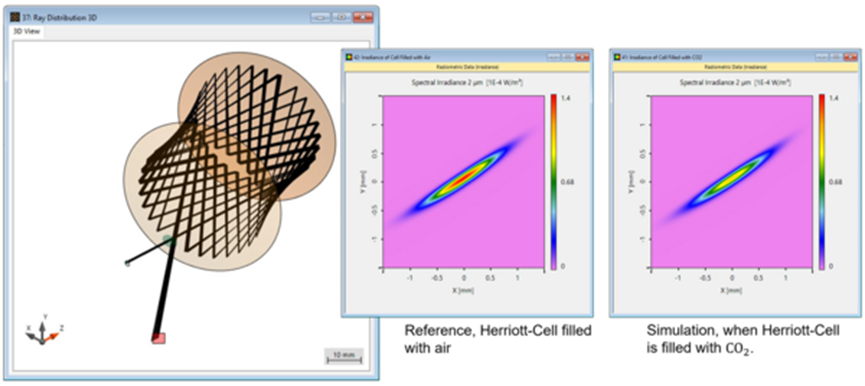The width and height of the screenshot is (865, 386).
Task: Close the Irradiance of Cell Filled with Air window
Action: [x=582, y=57]
